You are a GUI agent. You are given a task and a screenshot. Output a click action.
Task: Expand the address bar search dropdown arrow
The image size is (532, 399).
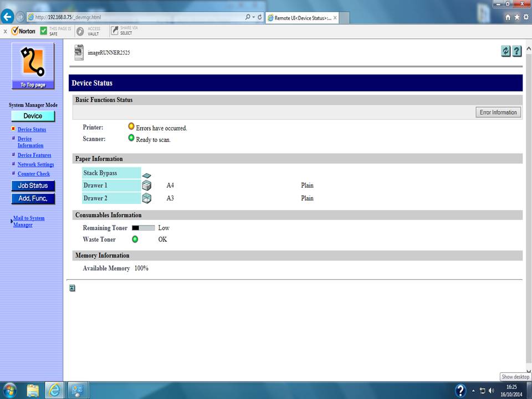tap(253, 17)
